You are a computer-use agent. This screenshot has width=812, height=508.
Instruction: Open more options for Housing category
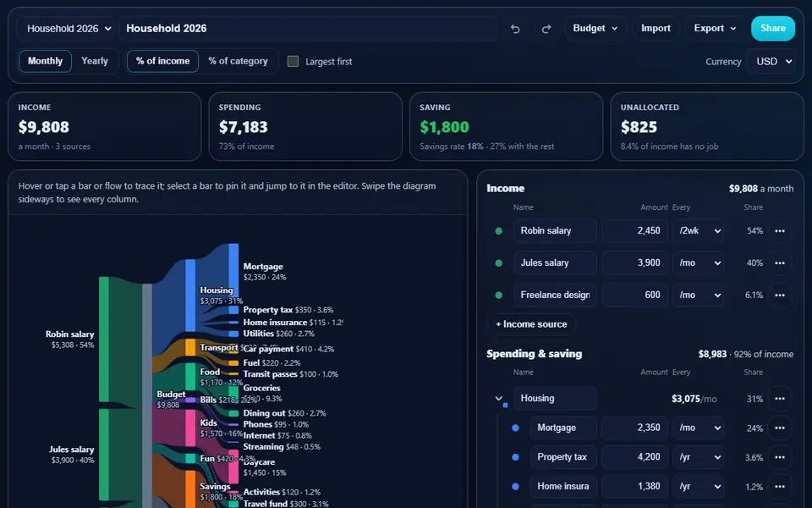(780, 399)
